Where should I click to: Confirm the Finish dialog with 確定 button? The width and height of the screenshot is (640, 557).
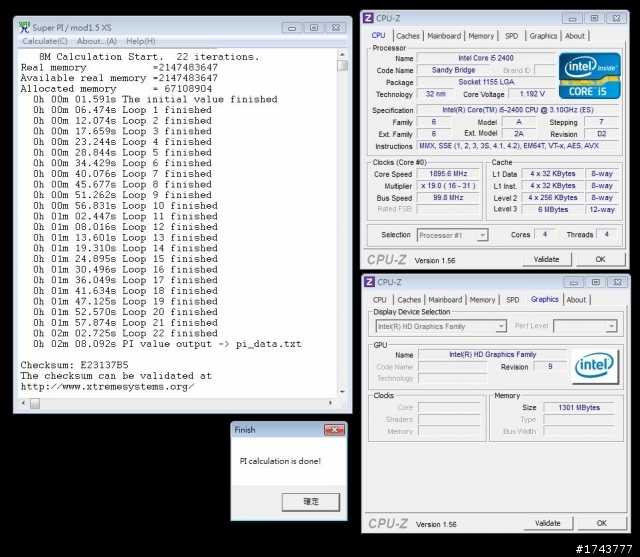311,502
